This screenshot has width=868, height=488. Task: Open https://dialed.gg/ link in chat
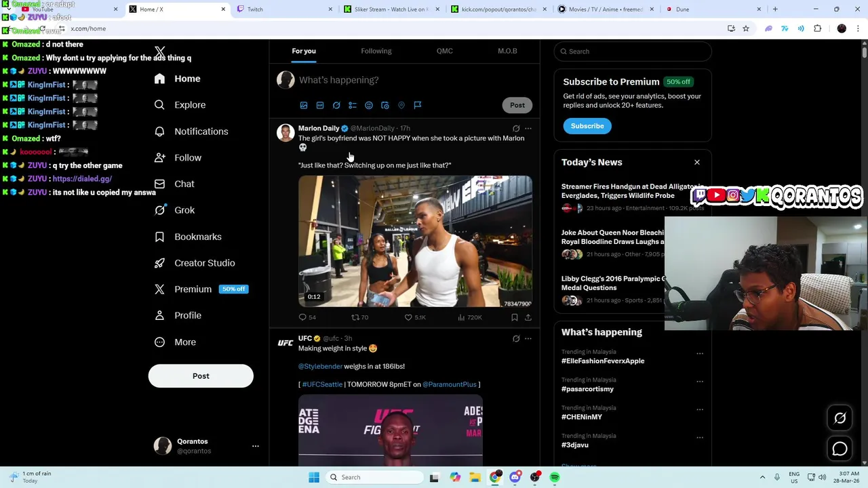tap(82, 179)
